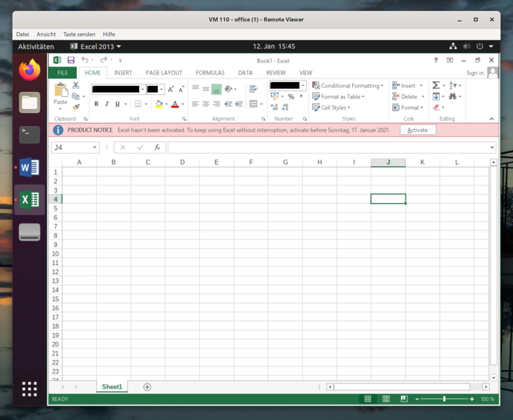Click the New Sheet plus button

coord(147,386)
